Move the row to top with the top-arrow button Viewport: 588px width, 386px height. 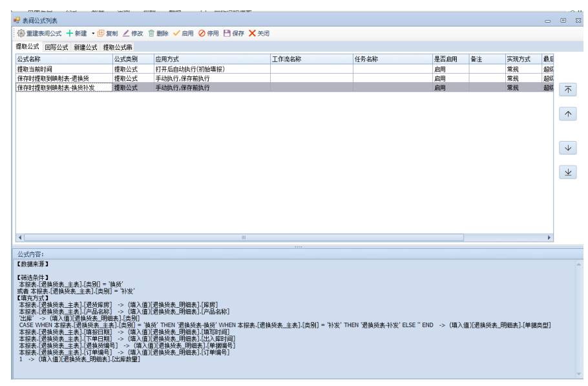click(567, 90)
